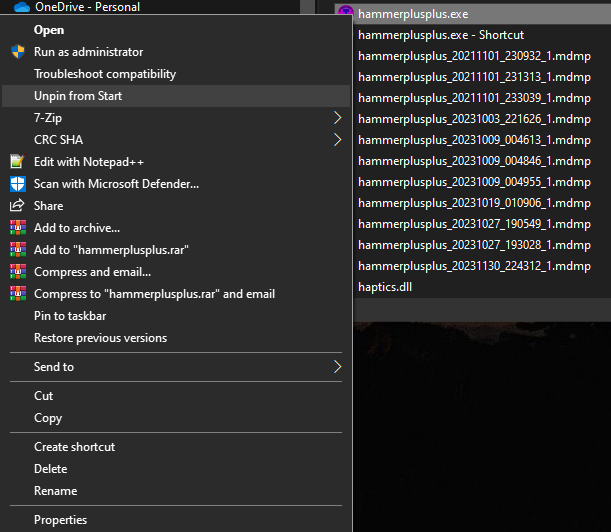The height and width of the screenshot is (532, 611).
Task: Click WinRAR icon beside Compress and email
Action: [x=18, y=272]
